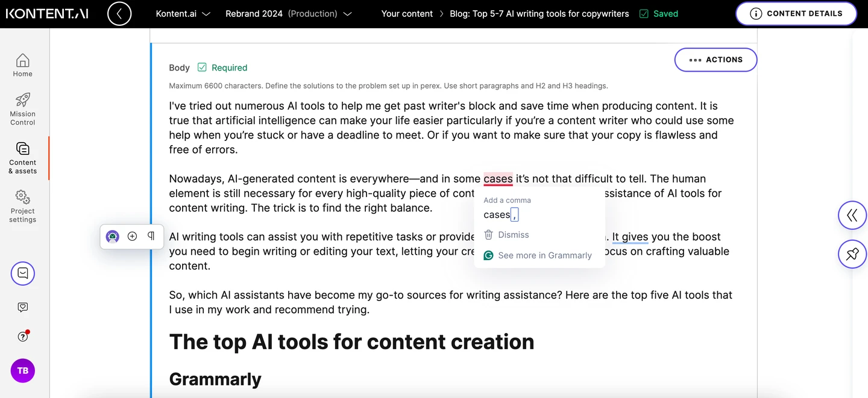Image resolution: width=868 pixels, height=398 pixels.
Task: Toggle paragraph formatting marks icon
Action: (151, 237)
